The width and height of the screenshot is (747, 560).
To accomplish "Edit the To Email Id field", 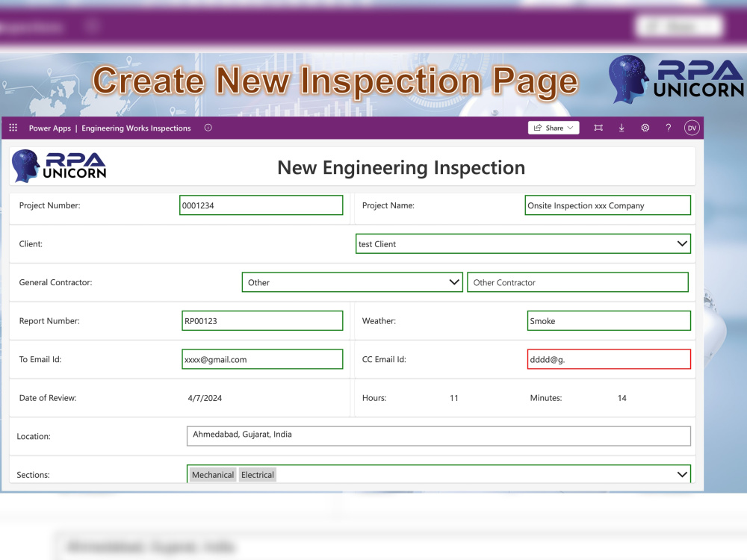I will [262, 360].
